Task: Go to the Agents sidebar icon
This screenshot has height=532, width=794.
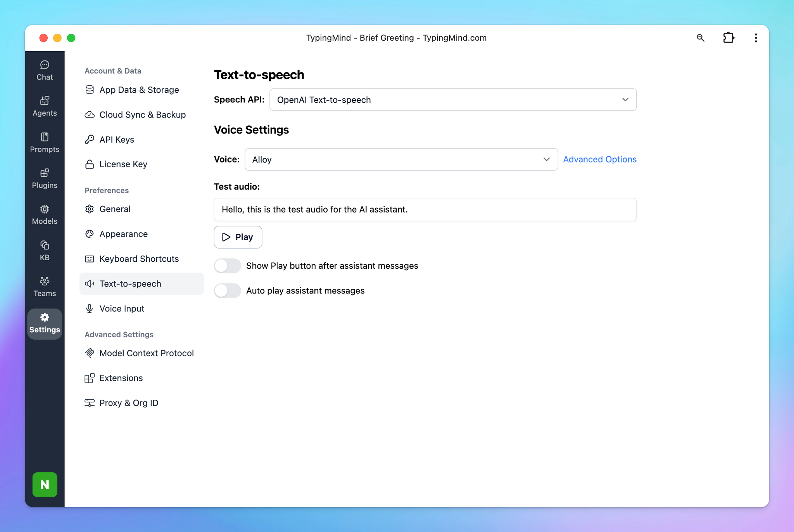Action: pyautogui.click(x=45, y=106)
